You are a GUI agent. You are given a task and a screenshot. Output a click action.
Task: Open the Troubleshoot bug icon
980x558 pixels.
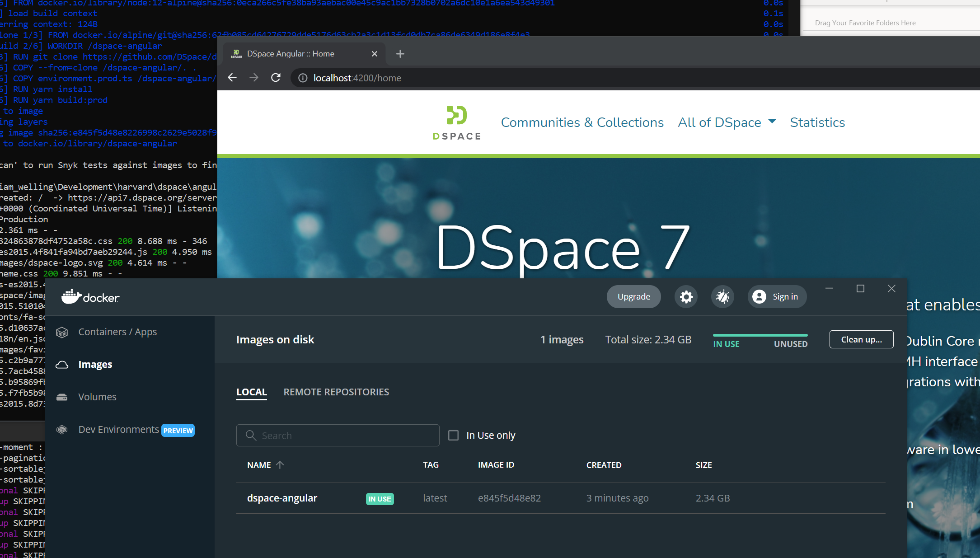click(x=722, y=296)
